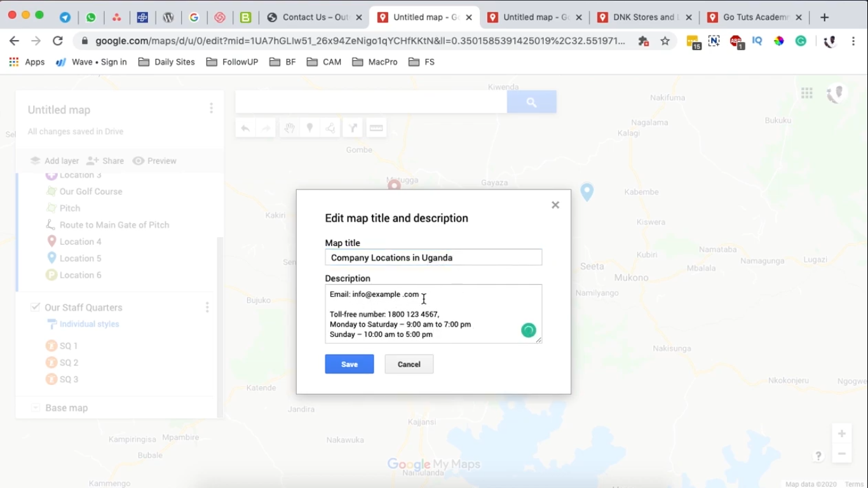
Task: Click inside the Description text area
Action: pyautogui.click(x=433, y=314)
